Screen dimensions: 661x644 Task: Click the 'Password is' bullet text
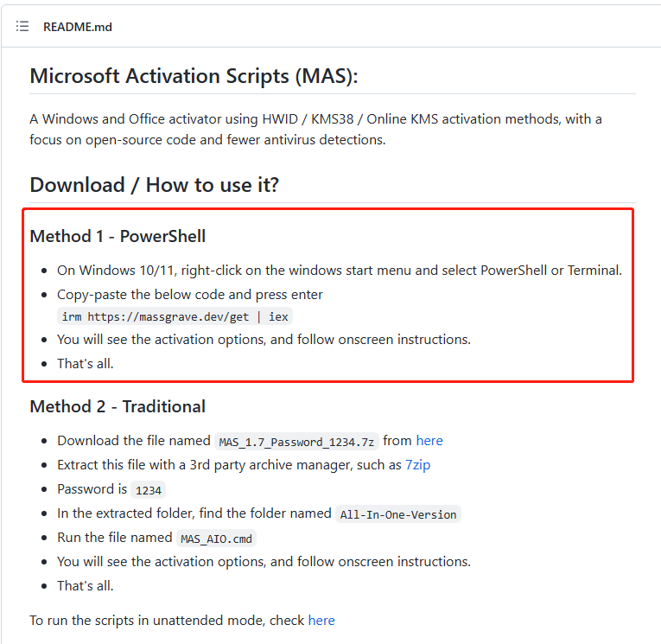click(x=92, y=489)
